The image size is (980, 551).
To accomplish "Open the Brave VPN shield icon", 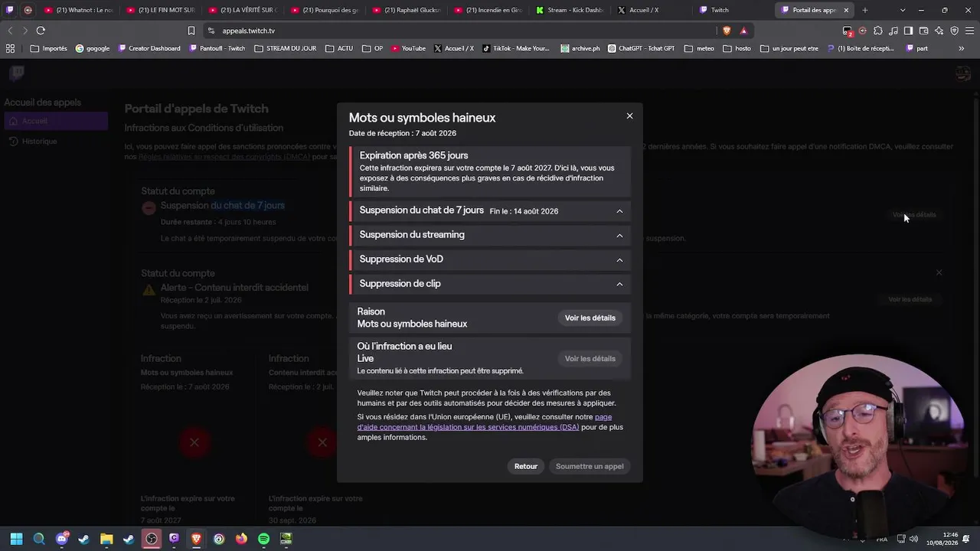I will point(954,31).
